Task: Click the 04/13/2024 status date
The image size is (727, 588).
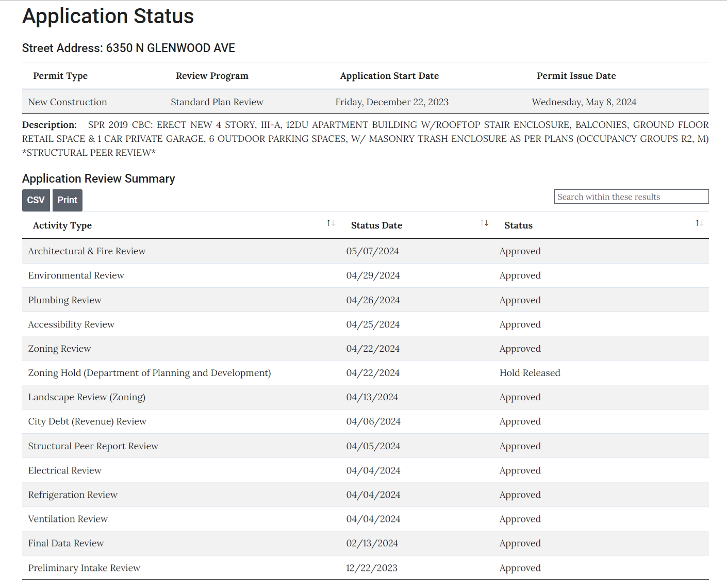Action: tap(372, 397)
